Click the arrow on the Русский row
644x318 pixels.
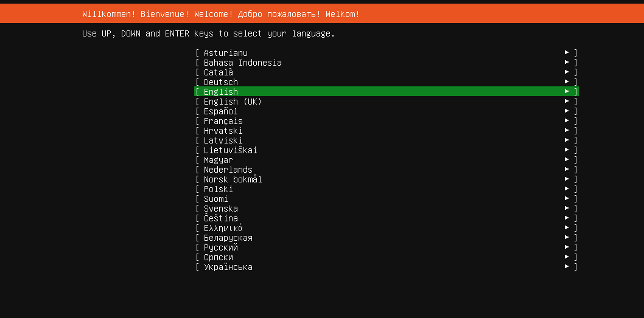(x=567, y=247)
